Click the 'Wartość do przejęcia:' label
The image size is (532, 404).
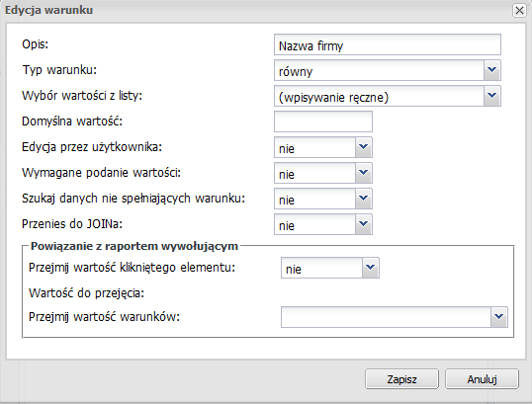coord(86,293)
